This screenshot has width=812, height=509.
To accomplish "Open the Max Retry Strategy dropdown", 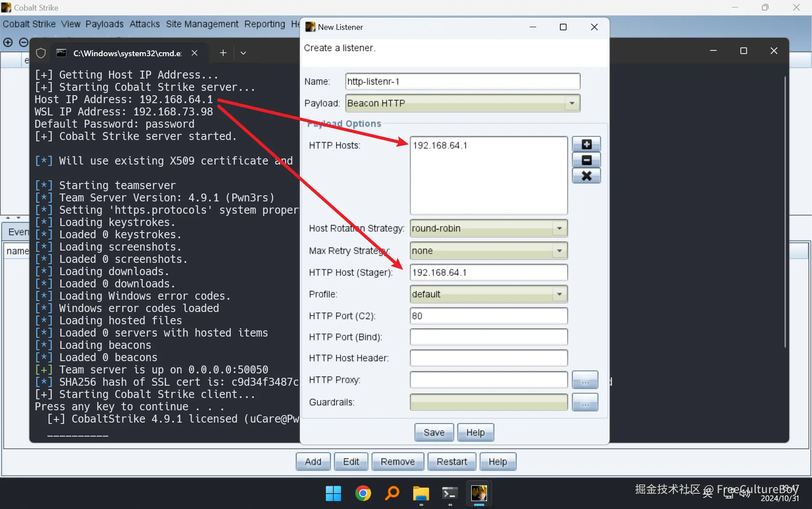I will tap(488, 251).
